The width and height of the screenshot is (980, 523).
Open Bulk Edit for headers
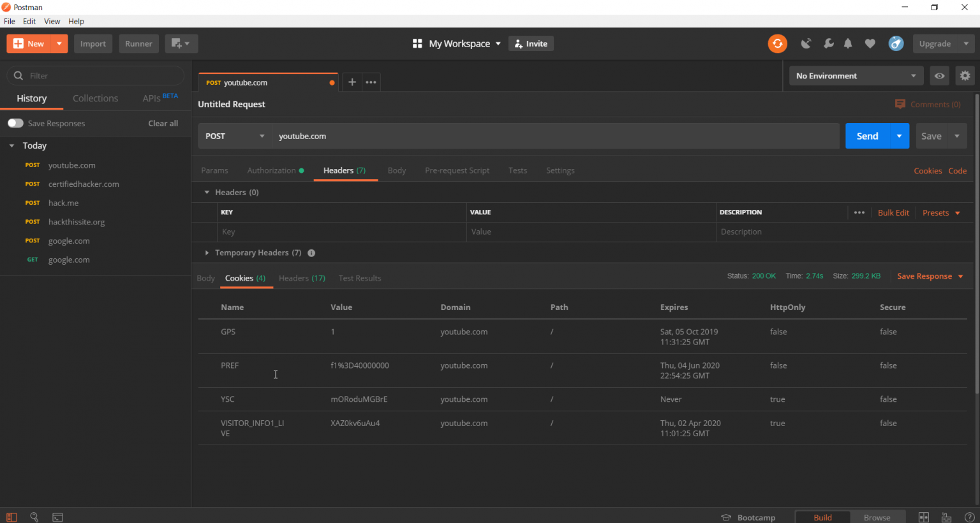893,212
